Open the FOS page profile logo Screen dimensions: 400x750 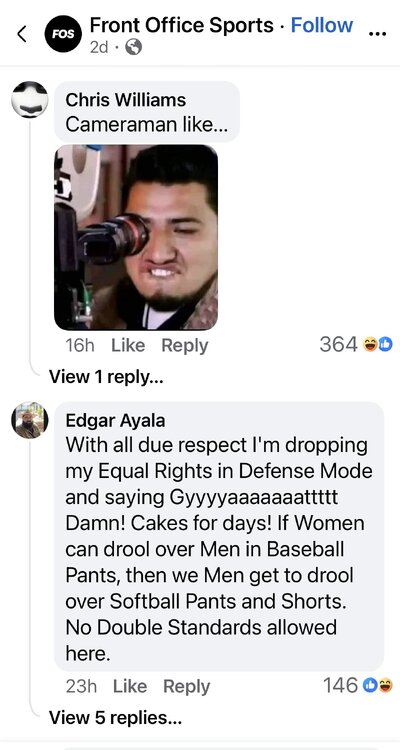(63, 34)
